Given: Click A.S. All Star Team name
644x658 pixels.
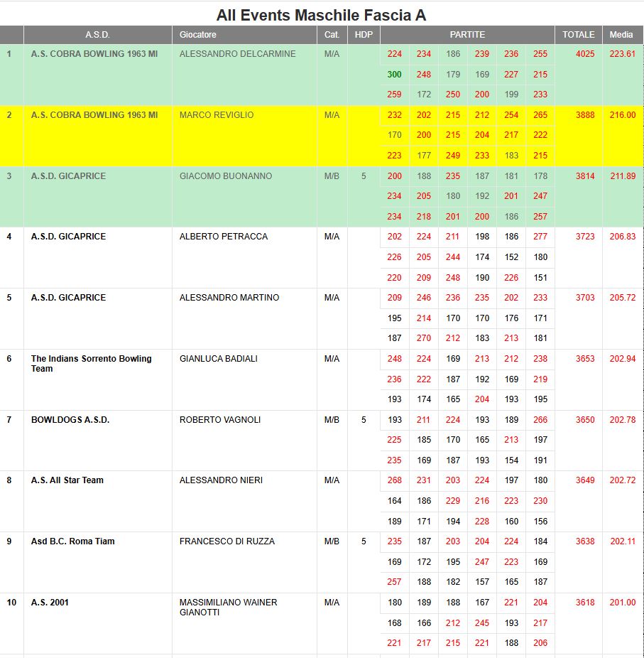Looking at the screenshot, I should [67, 480].
